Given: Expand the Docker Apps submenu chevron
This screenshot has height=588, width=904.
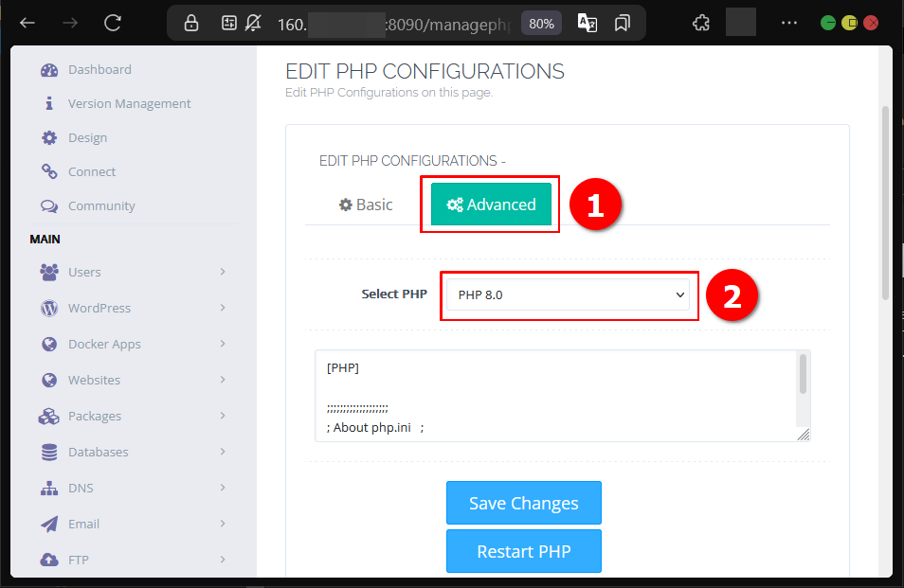Looking at the screenshot, I should [x=223, y=344].
